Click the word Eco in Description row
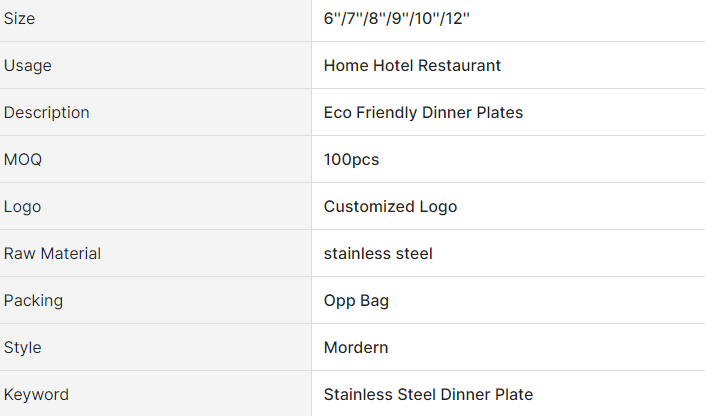 point(338,113)
